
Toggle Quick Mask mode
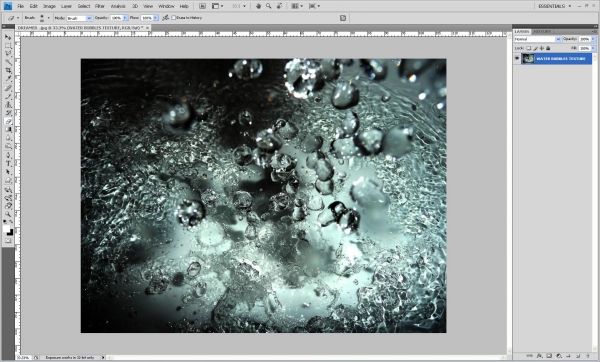coord(8,241)
